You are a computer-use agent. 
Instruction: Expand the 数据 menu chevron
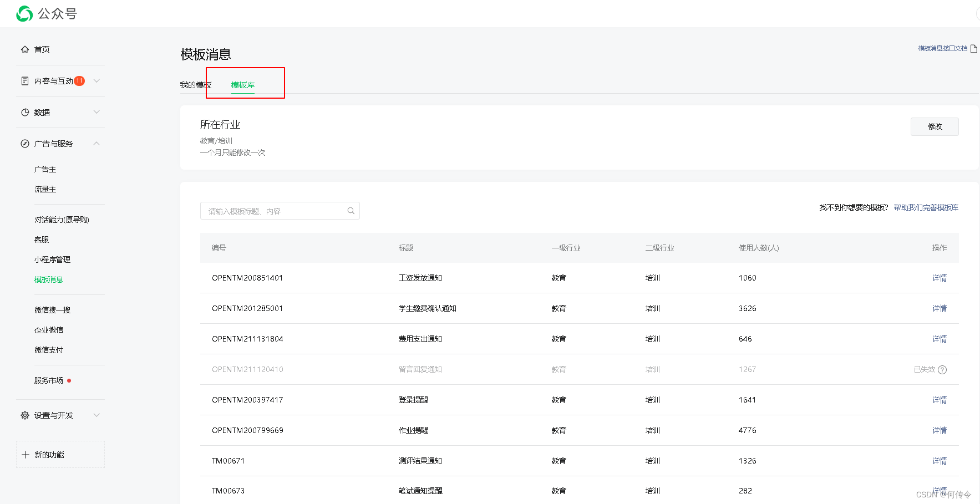coord(97,113)
